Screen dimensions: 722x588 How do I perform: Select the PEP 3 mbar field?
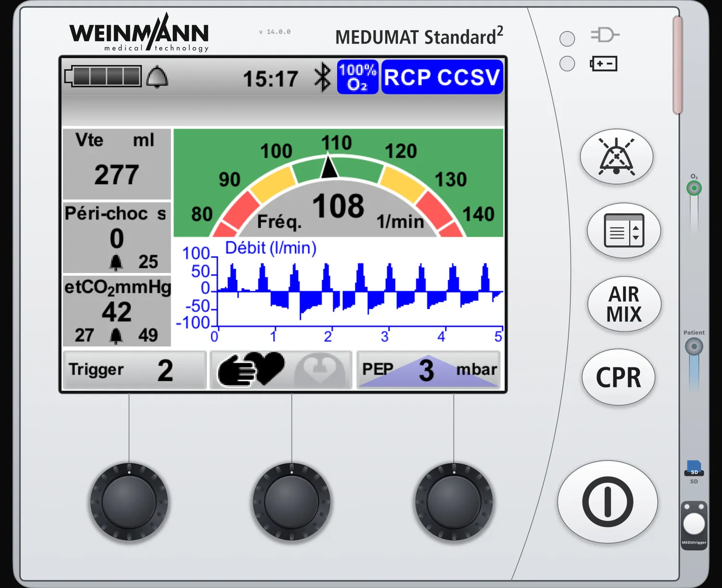pyautogui.click(x=428, y=370)
